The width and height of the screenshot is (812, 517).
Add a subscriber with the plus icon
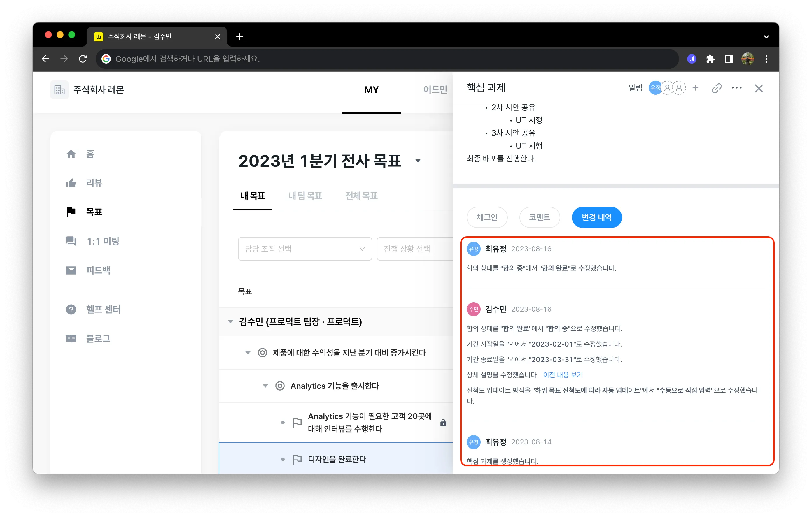tap(695, 88)
